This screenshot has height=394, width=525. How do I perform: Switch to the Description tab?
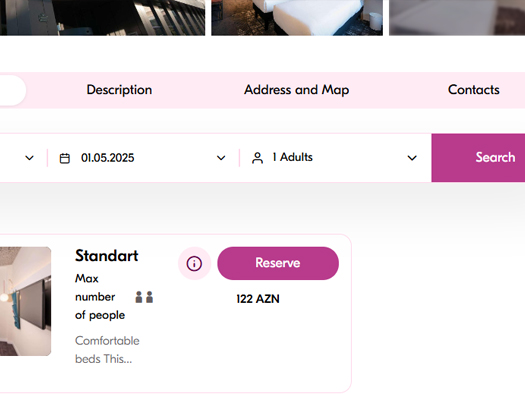(119, 90)
